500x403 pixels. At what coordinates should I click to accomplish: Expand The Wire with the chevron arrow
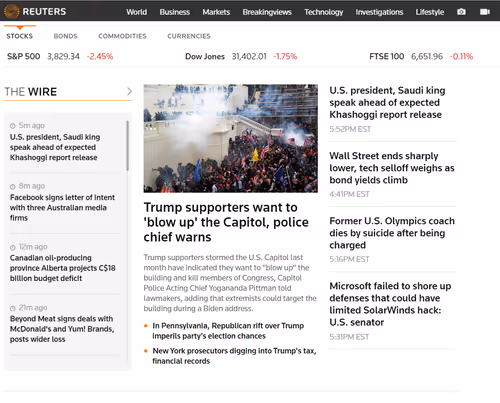(x=129, y=91)
